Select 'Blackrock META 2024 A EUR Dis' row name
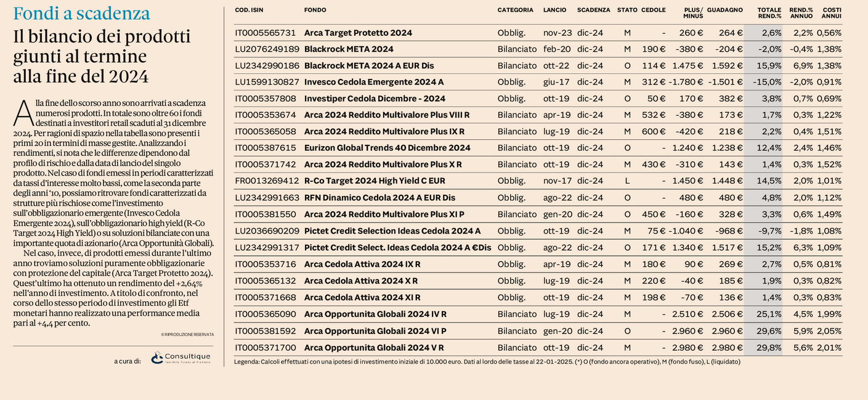The width and height of the screenshot is (868, 400). tap(369, 65)
